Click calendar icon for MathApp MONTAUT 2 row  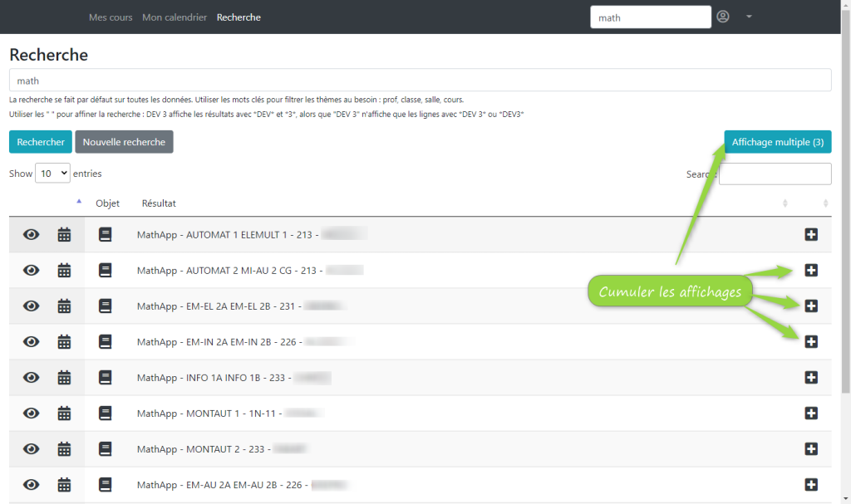click(64, 449)
